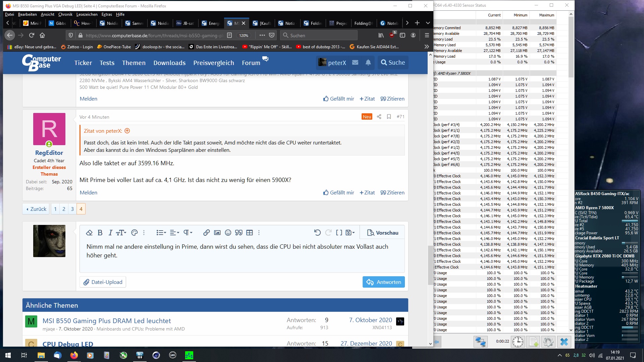
Task: Expand the text alignment dropdown
Action: coord(174,233)
